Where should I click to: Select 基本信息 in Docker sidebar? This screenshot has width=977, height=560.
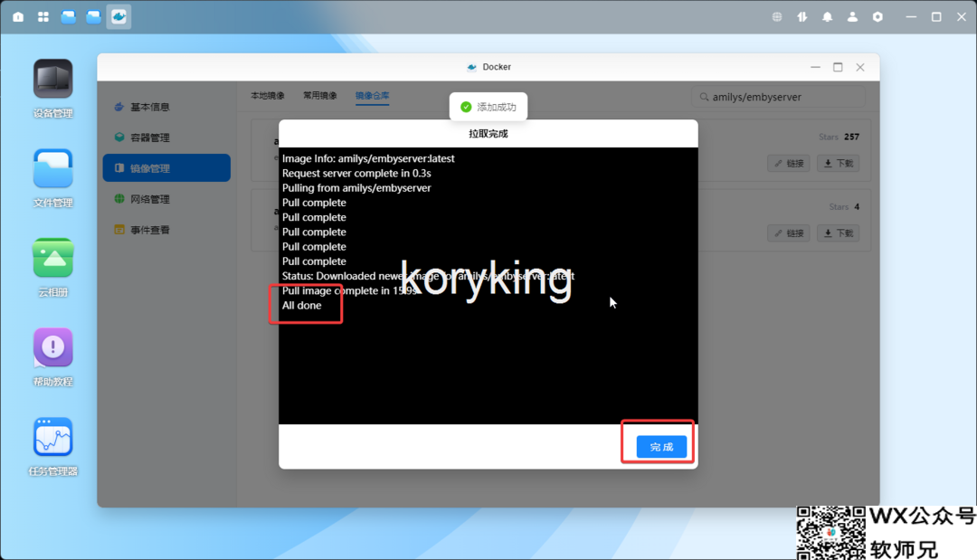166,107
